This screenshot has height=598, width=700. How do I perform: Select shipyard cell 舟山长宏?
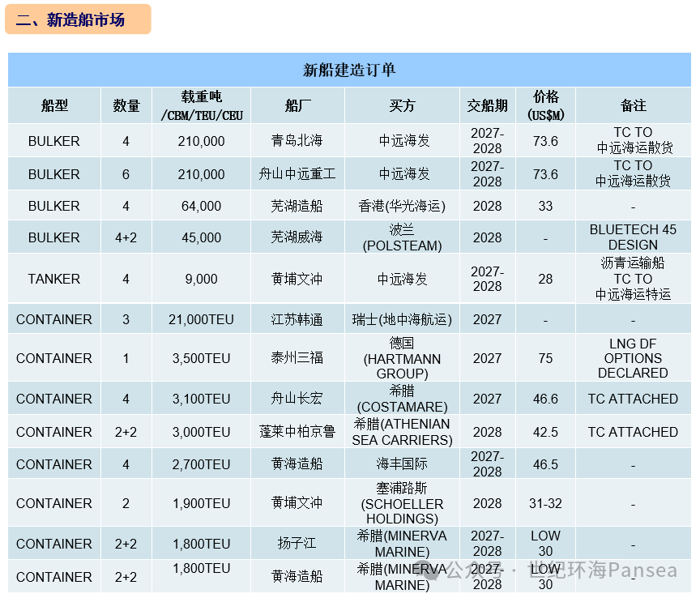[297, 399]
